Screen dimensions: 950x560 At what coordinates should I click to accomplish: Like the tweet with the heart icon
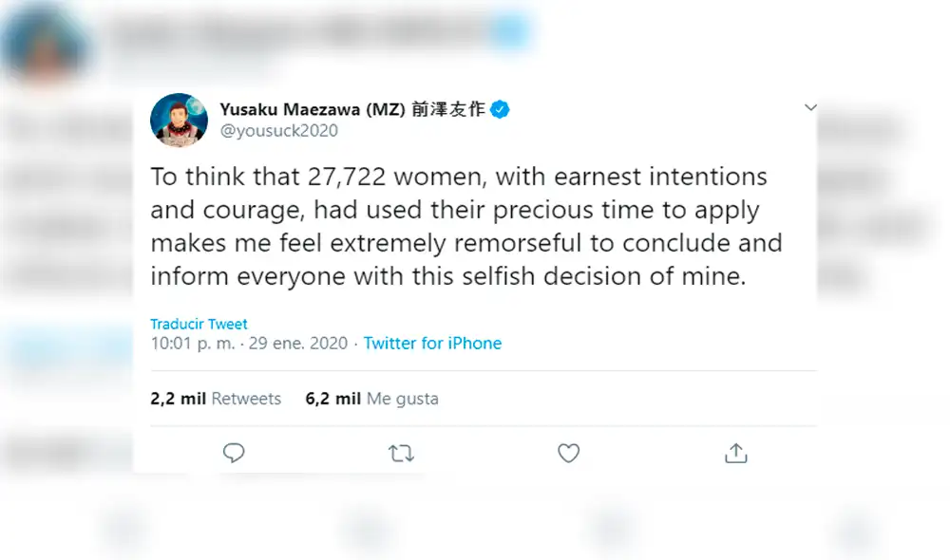pyautogui.click(x=568, y=454)
